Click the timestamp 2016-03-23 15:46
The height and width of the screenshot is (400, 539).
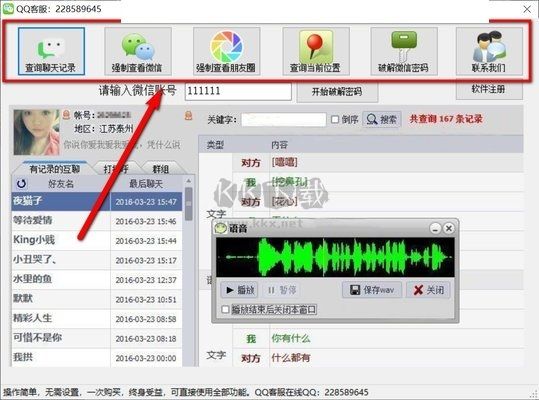[146, 221]
